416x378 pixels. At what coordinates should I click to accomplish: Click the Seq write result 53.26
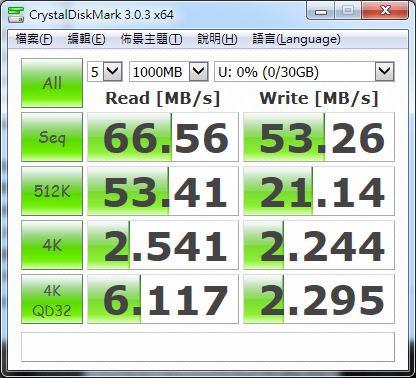click(x=319, y=137)
